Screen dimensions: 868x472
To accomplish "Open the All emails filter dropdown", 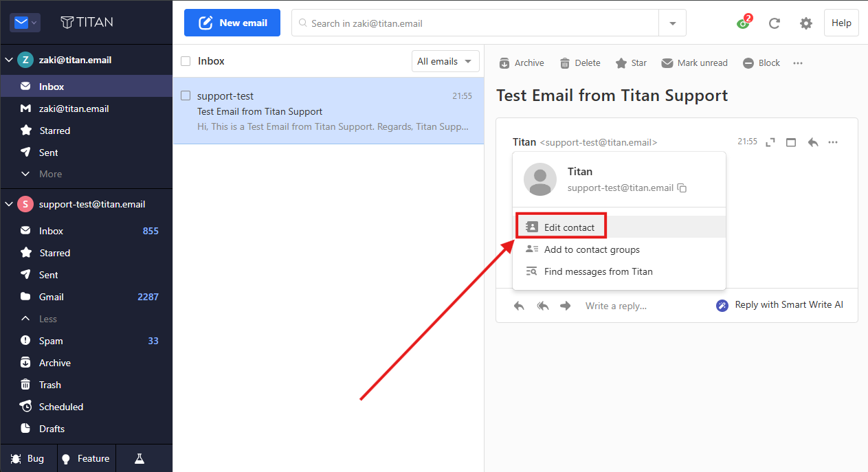I will (445, 61).
